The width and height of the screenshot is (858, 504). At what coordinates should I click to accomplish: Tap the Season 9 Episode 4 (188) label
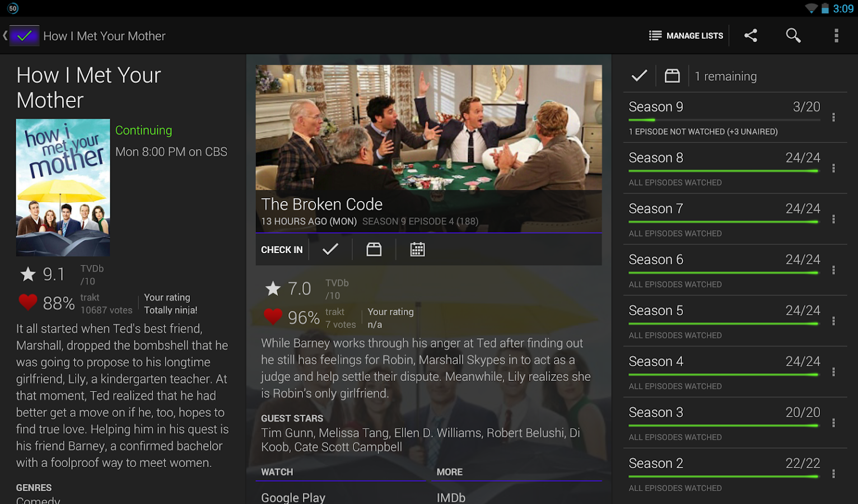(420, 221)
